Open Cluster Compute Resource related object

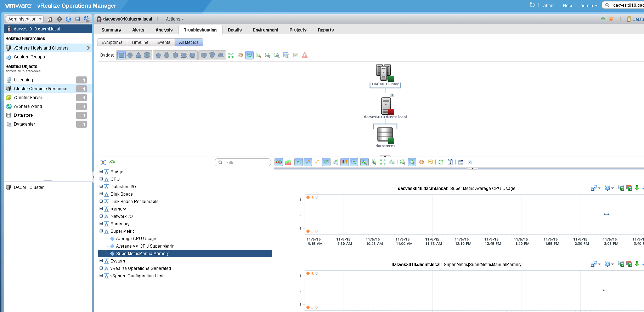(48, 89)
